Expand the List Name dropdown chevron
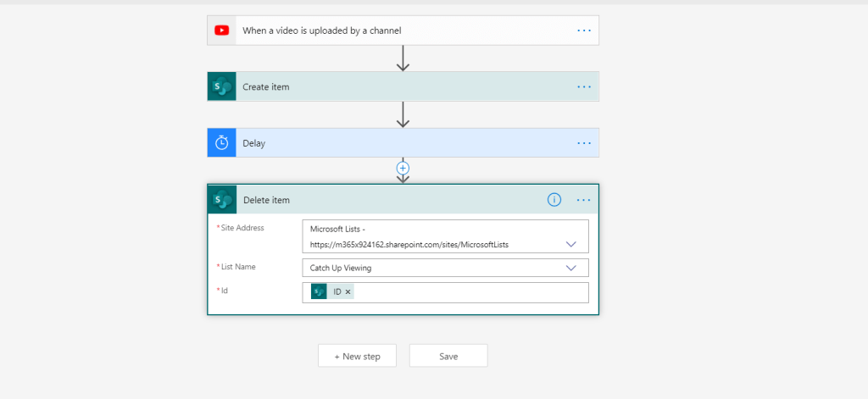The width and height of the screenshot is (868, 399). [x=571, y=268]
